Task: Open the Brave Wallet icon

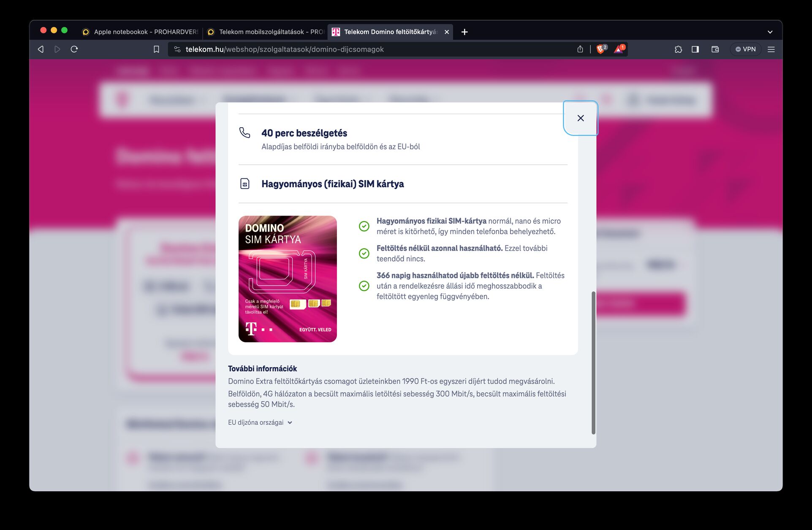Action: click(x=715, y=49)
